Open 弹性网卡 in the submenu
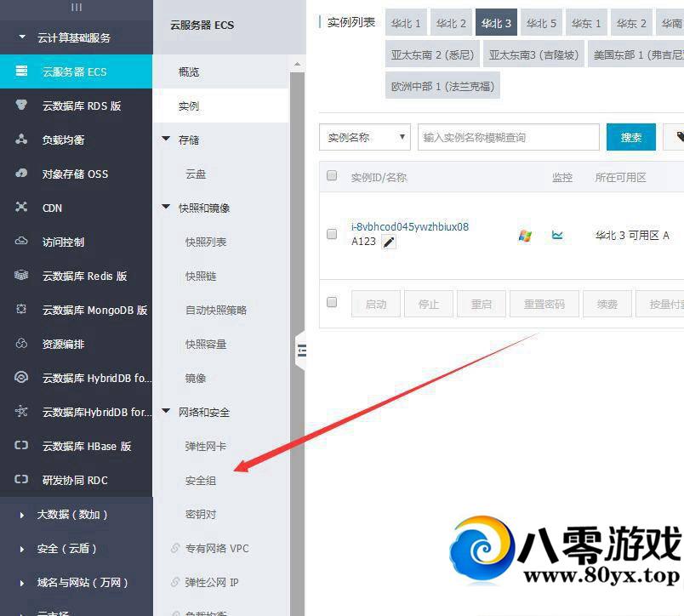 click(206, 446)
